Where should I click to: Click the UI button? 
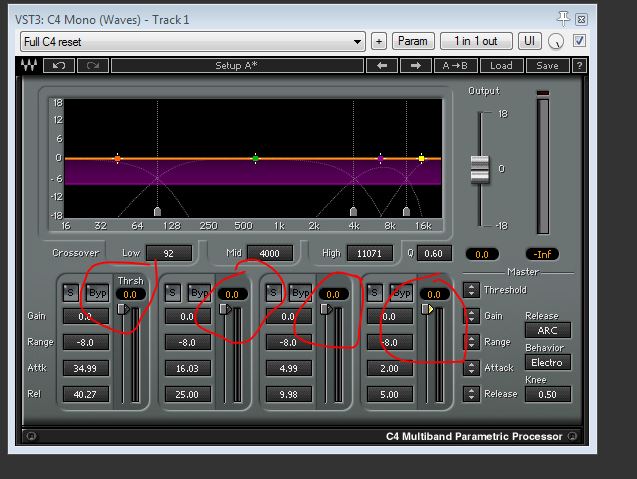coord(529,41)
